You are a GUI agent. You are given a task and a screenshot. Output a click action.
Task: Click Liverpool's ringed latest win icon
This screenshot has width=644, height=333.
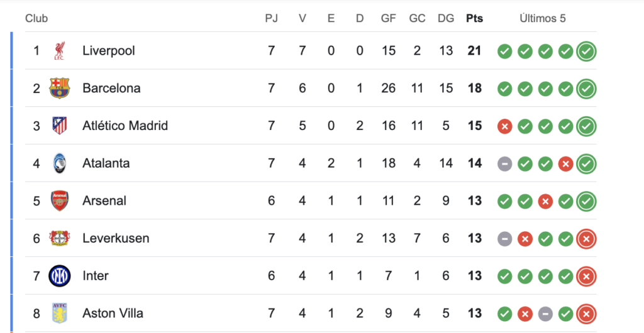(x=586, y=52)
